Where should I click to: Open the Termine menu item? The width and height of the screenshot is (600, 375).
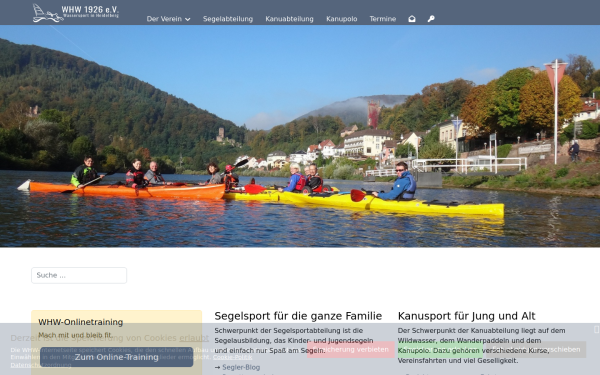(383, 19)
